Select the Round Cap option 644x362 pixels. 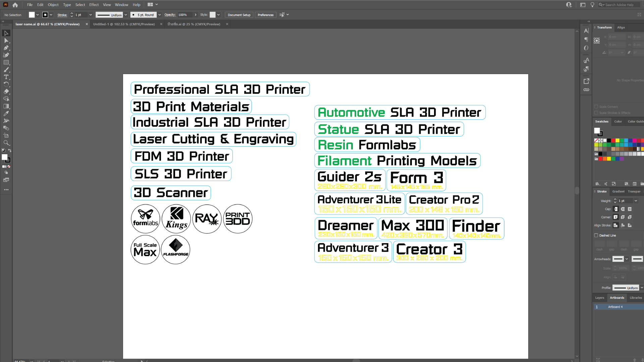coord(623,209)
